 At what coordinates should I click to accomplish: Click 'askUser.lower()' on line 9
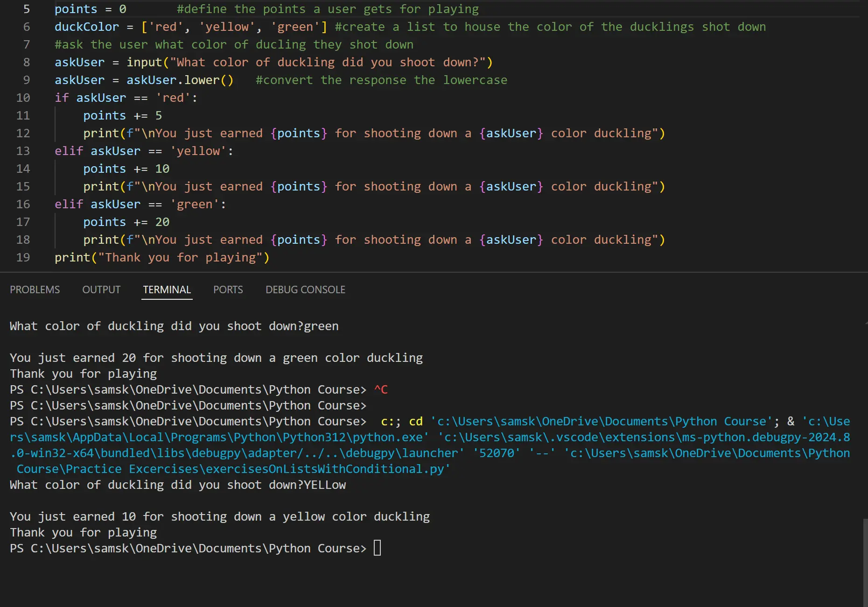point(180,80)
